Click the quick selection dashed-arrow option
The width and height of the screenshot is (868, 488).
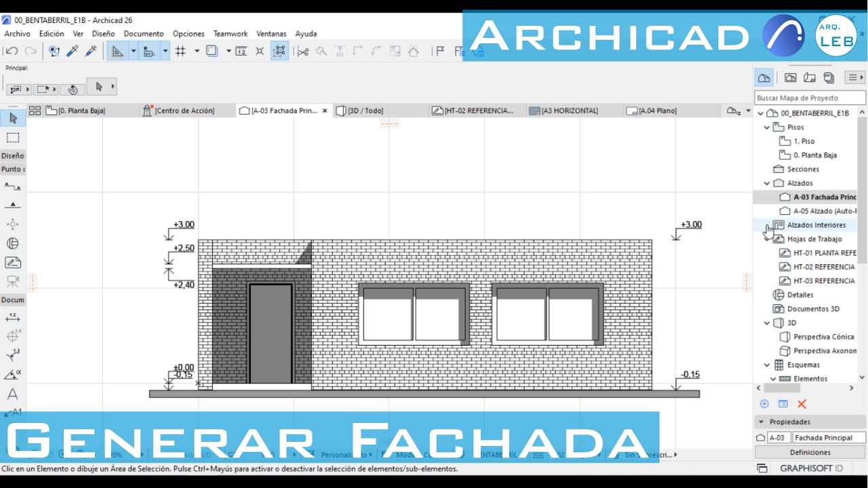coord(19,89)
